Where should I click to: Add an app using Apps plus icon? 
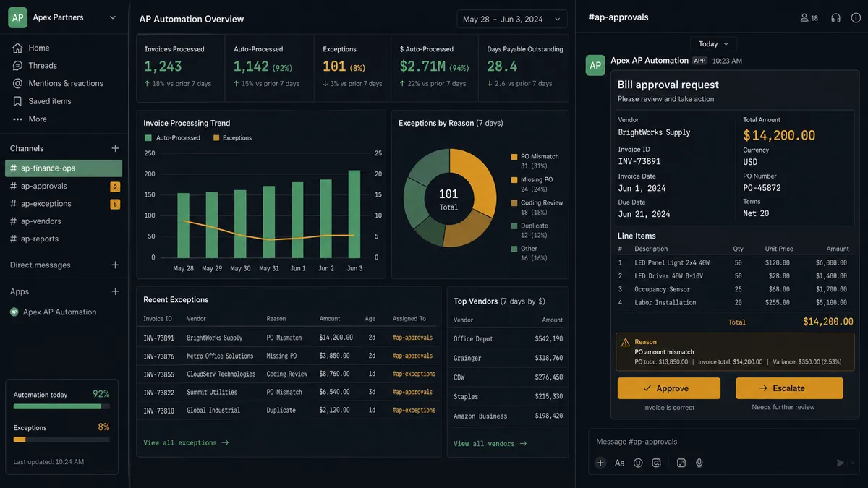coord(115,291)
